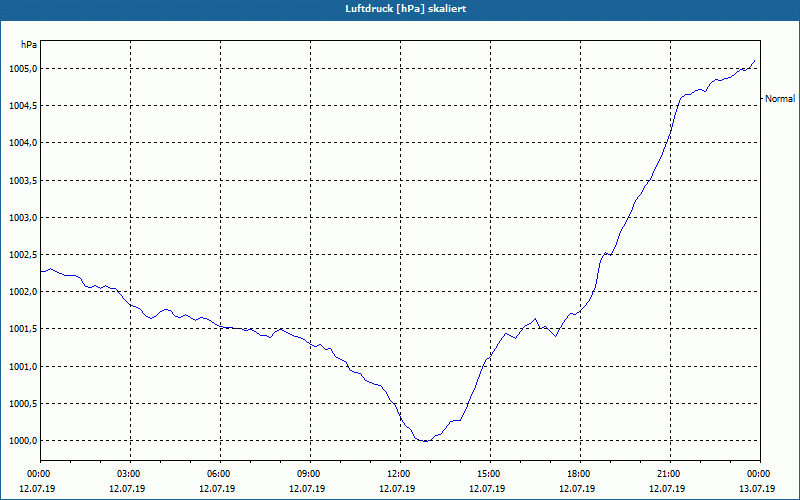Click the 1002,5 y-axis value
Viewport: 800px width, 500px height.
click(23, 255)
